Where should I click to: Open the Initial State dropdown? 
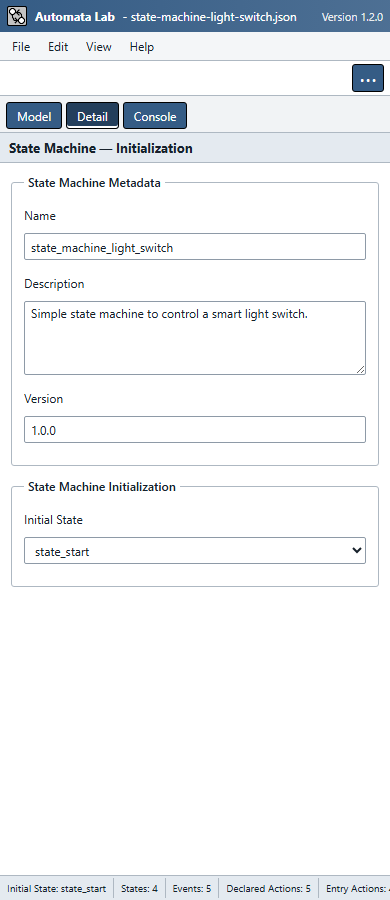point(195,551)
